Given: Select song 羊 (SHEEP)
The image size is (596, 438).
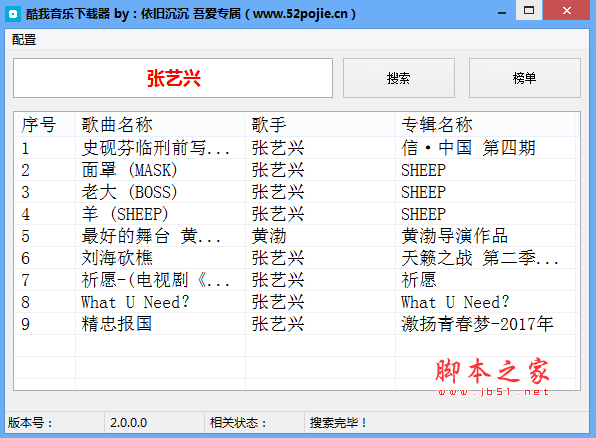Looking at the screenshot, I should [x=125, y=214].
